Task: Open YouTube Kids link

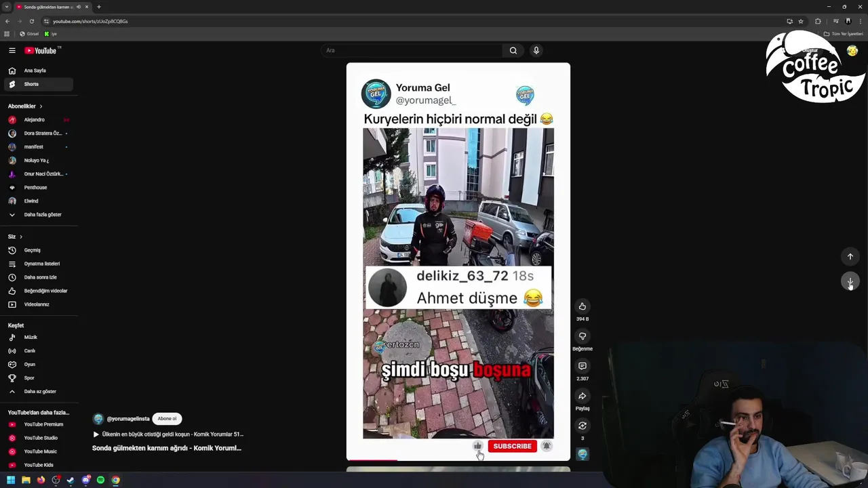Action: 38,465
